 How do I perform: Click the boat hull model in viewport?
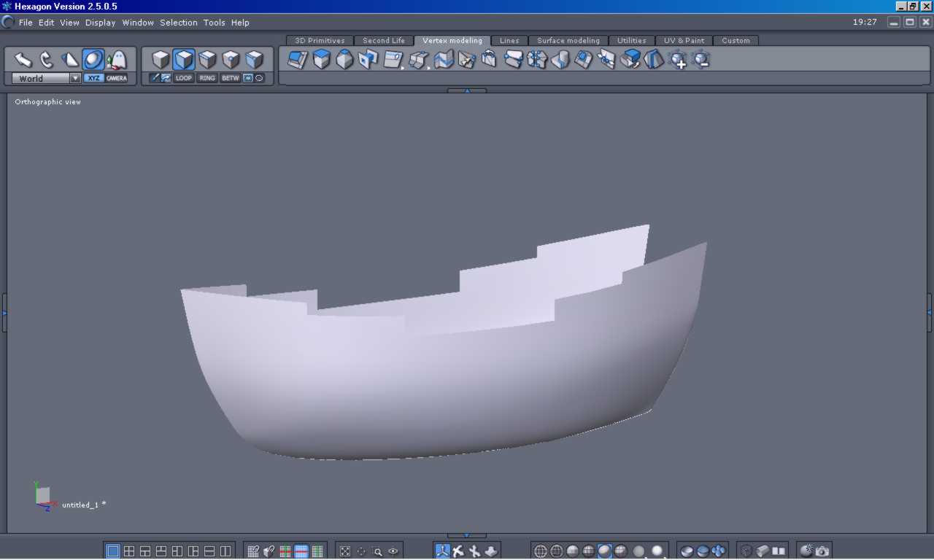click(438, 386)
